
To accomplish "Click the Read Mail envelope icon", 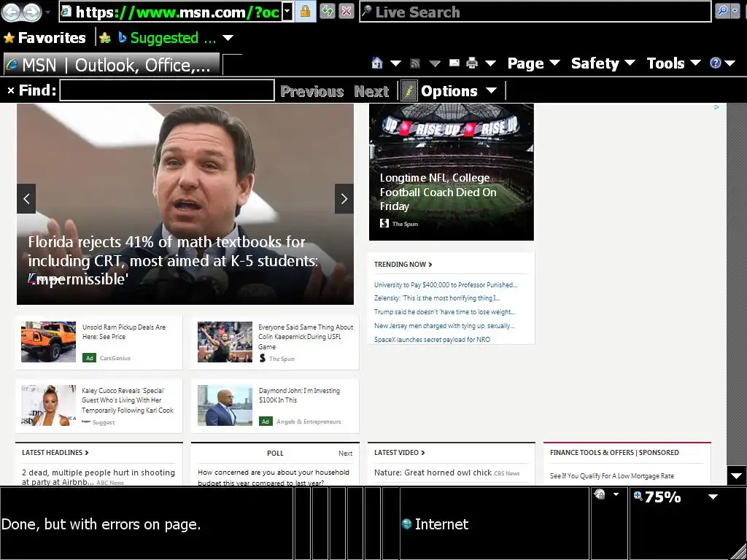I will [x=454, y=63].
